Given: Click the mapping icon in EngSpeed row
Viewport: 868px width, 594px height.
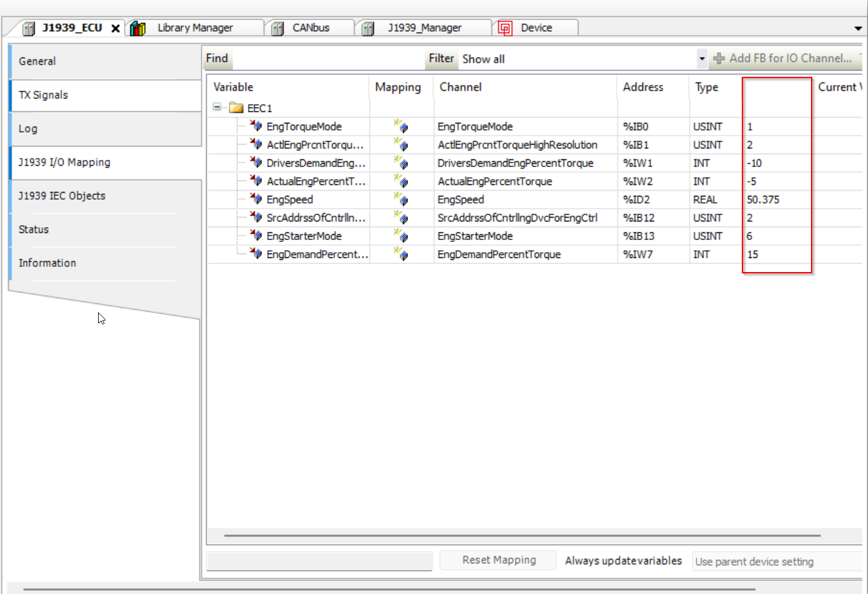Looking at the screenshot, I should (401, 199).
